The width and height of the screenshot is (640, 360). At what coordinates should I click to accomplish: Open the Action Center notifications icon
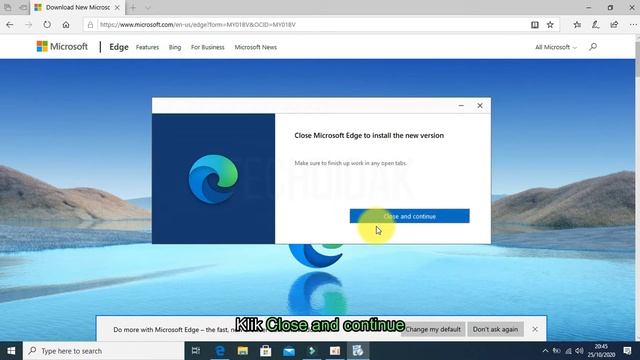pyautogui.click(x=628, y=351)
